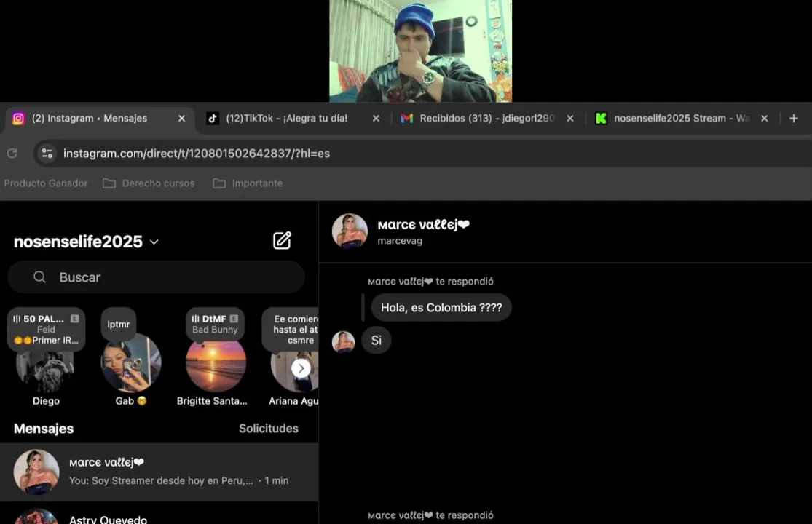
Task: Click Marce vallej avatar in chat header
Action: tap(350, 231)
